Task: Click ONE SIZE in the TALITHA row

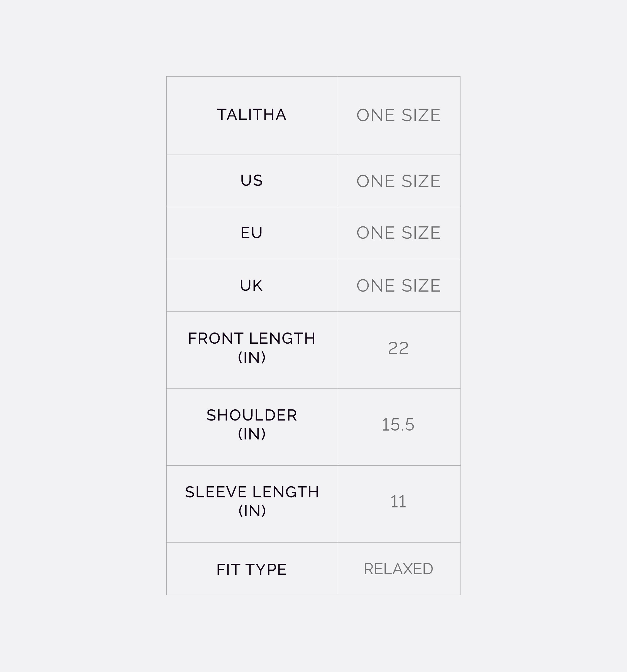Action: pos(398,115)
